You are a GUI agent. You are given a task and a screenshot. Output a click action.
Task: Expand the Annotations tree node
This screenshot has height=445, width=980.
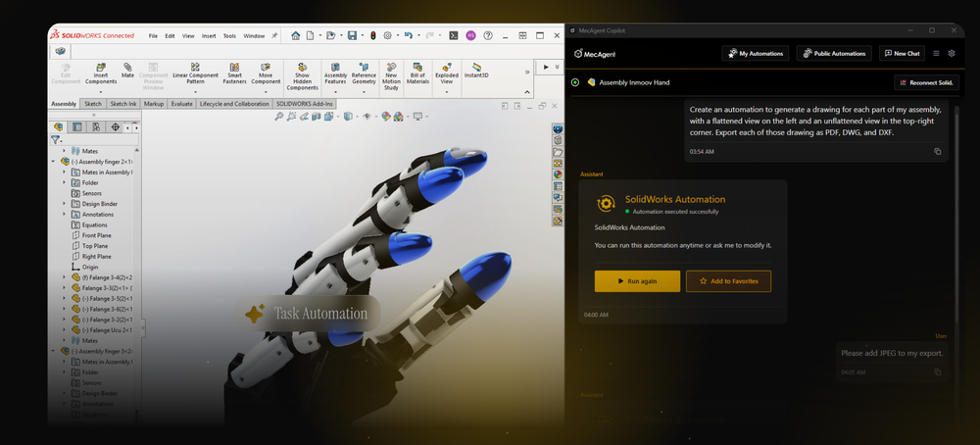tap(64, 215)
